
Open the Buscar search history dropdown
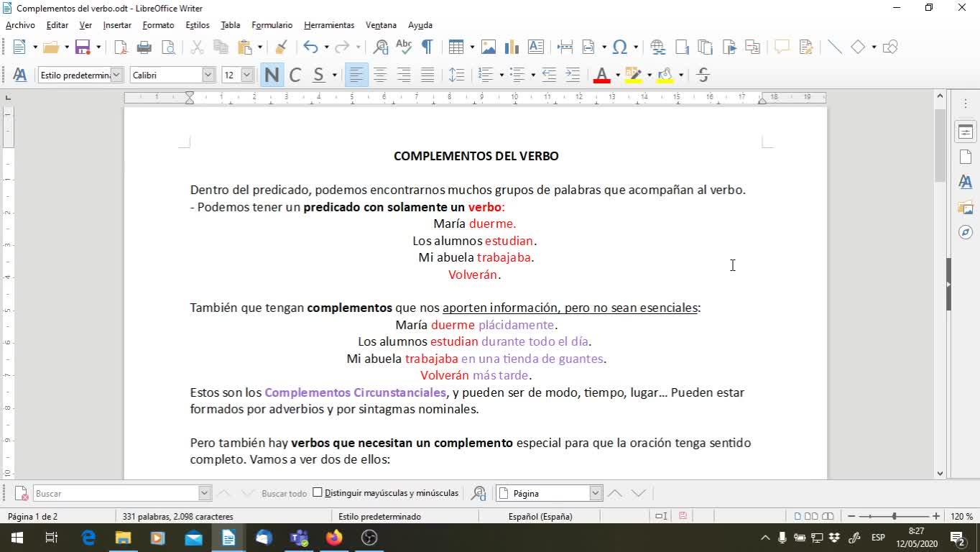[x=205, y=493]
